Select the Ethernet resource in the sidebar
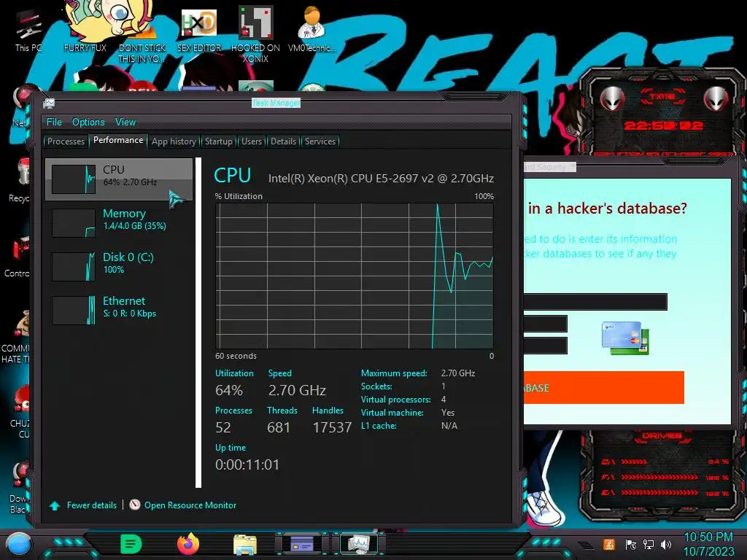The height and width of the screenshot is (560, 747). coord(119,310)
